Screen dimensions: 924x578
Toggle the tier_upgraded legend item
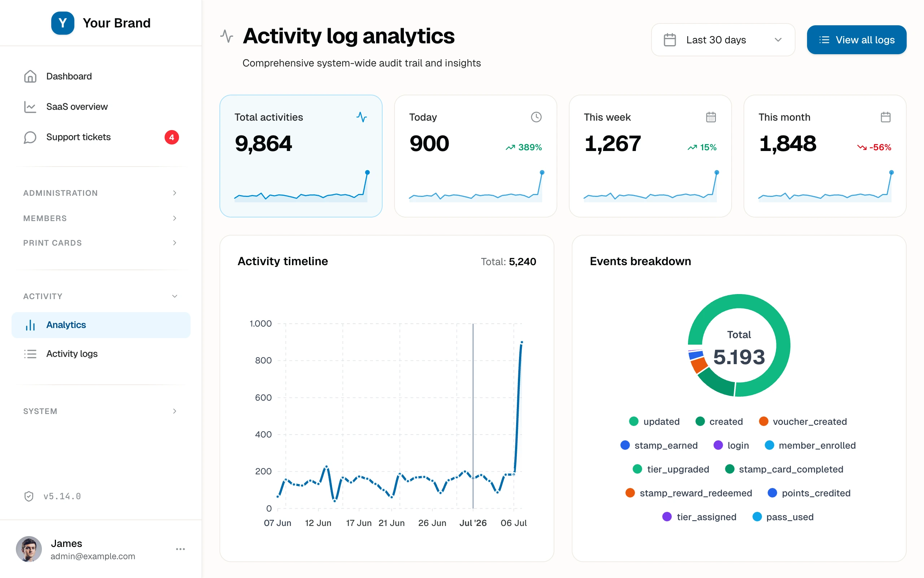tap(671, 469)
